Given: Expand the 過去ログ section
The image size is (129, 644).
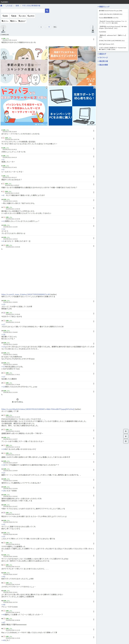Looking at the screenshot, I should tap(102, 54).
